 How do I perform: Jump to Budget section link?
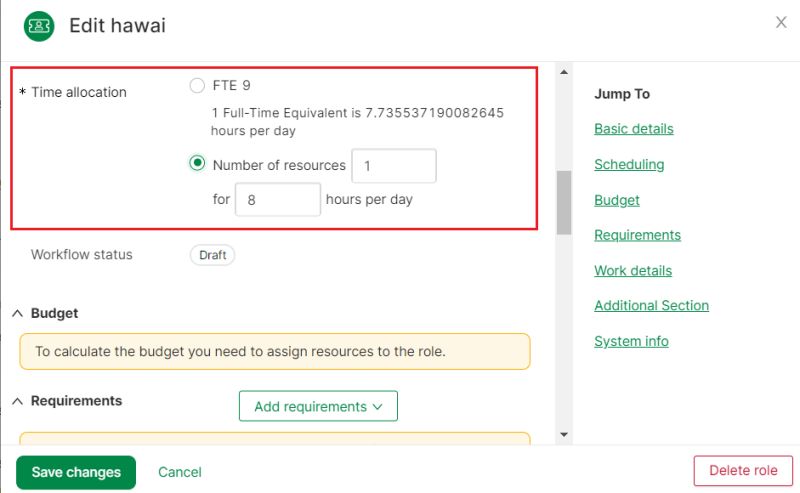point(617,200)
